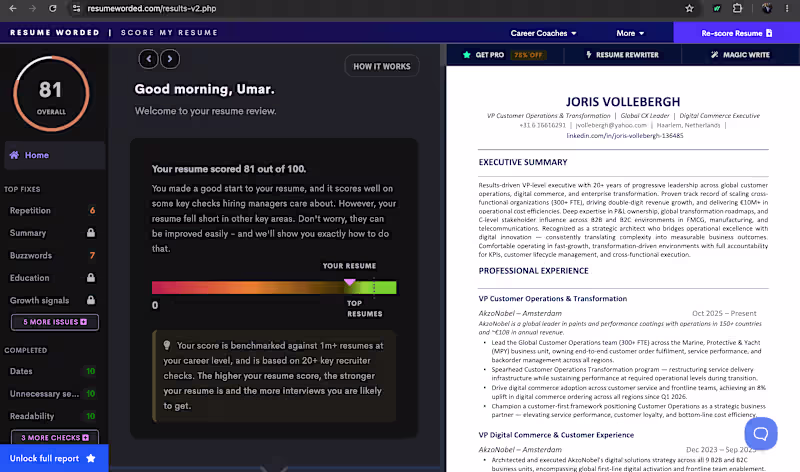Screen dimensions: 800x472
Task: Open the Chrome three-dot menu
Action: click(x=787, y=8)
